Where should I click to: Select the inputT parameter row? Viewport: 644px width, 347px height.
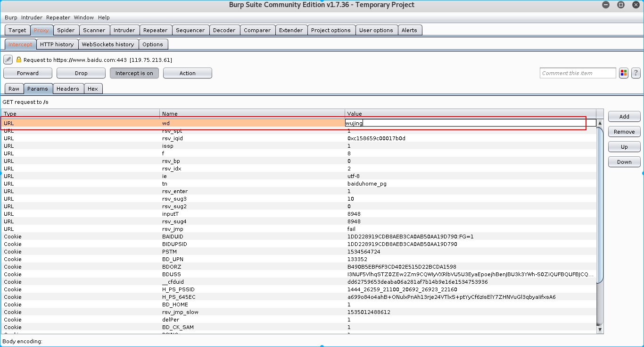click(299, 214)
